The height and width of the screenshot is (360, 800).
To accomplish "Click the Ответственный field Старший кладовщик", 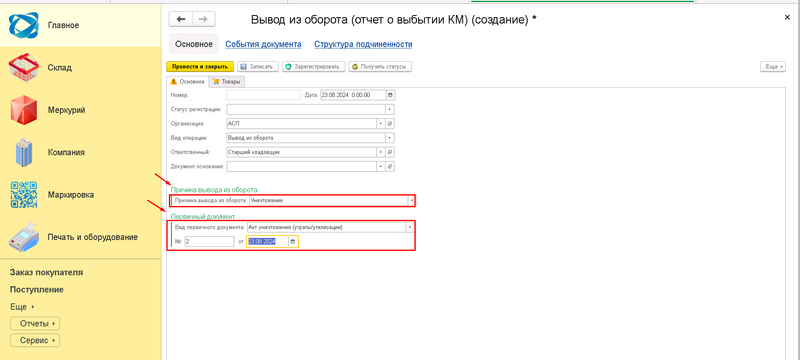I will click(x=301, y=152).
